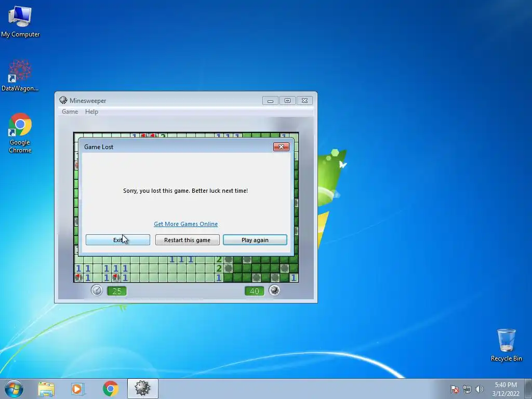Viewport: 532px width, 399px height.
Task: Click the mine counter icon beside 40
Action: click(274, 290)
